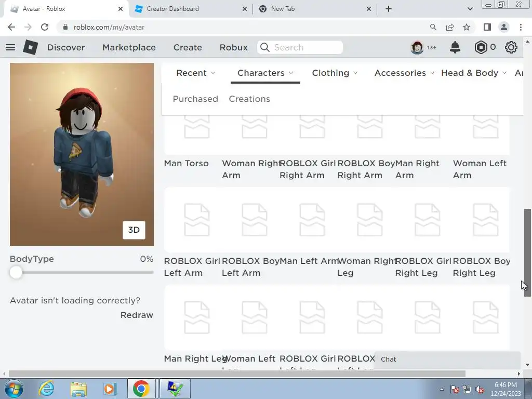Go back with the browser back arrow
532x399 pixels.
tap(11, 27)
